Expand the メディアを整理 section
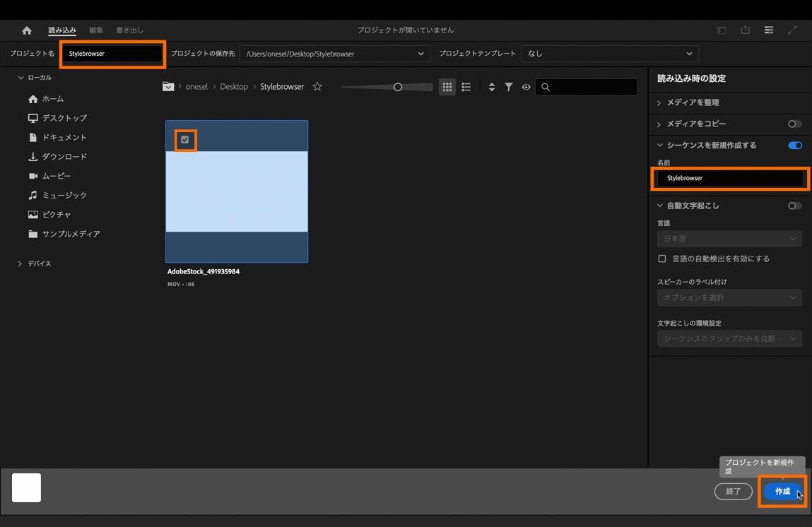 693,103
